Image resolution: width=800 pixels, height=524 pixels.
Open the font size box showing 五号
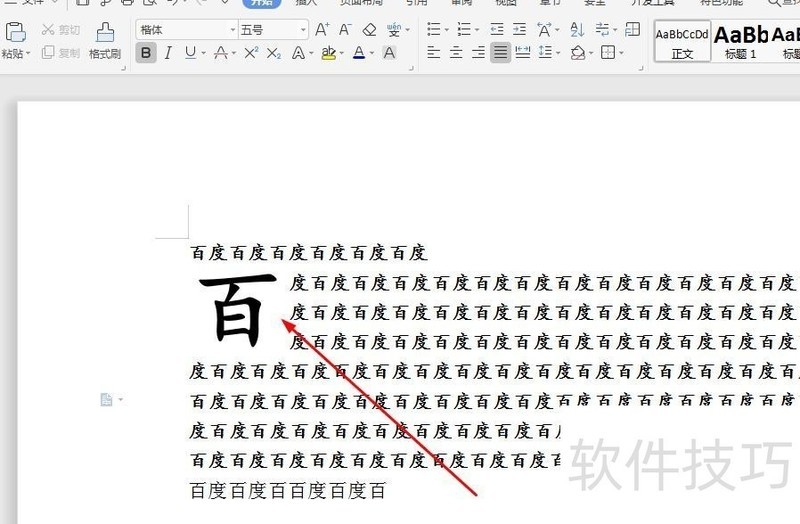pyautogui.click(x=274, y=30)
